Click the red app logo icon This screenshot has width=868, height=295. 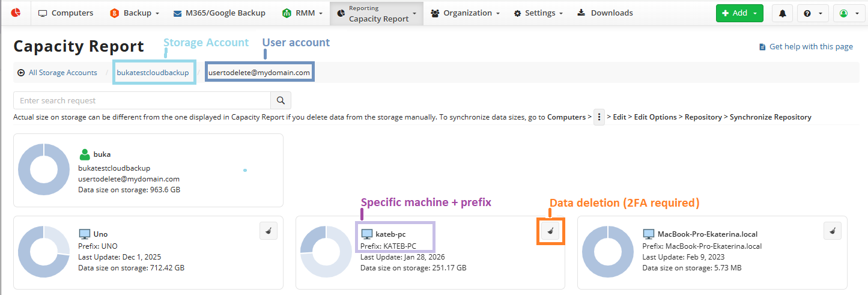(16, 13)
